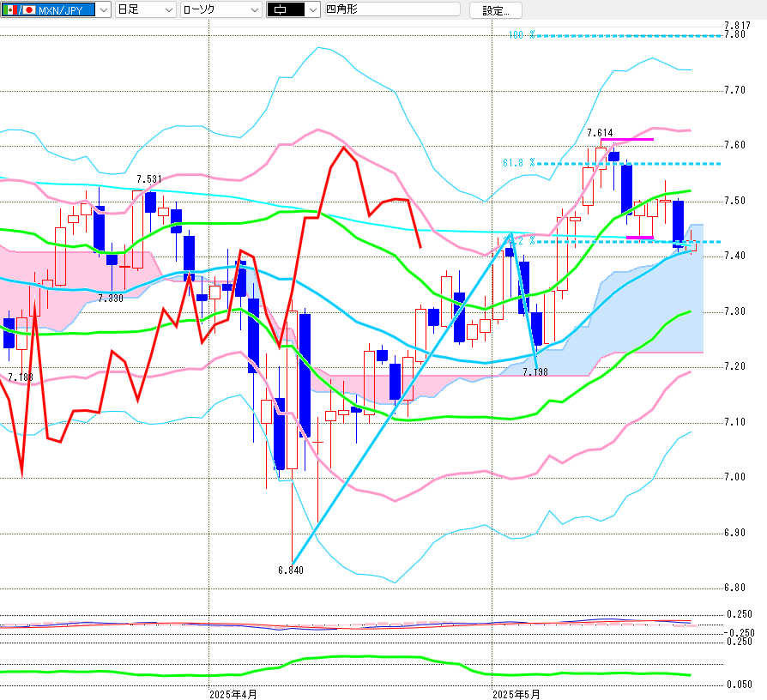
Task: Click the 7.00 price axis label
Action: pyautogui.click(x=735, y=477)
